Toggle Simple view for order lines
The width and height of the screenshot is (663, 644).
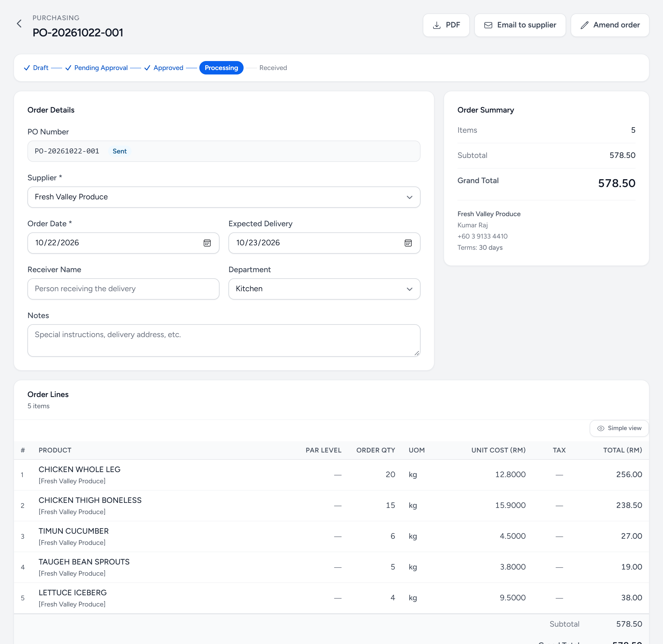pyautogui.click(x=619, y=428)
